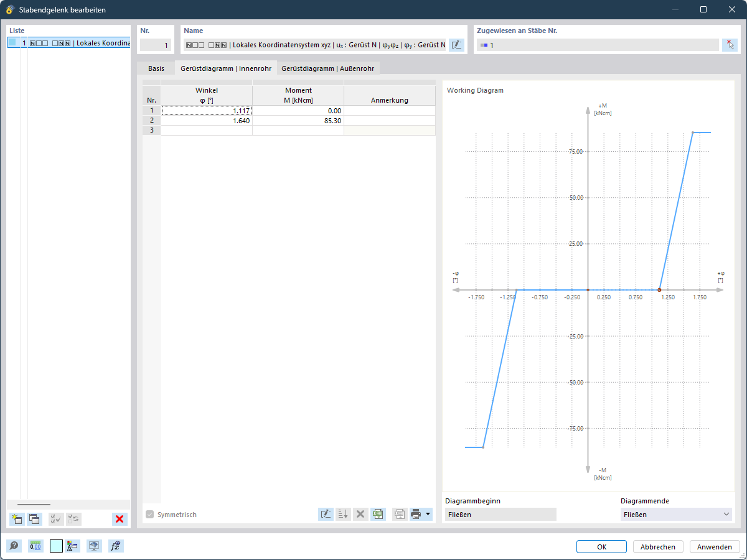Open the help question mark icon
The height and width of the screenshot is (560, 747).
coord(13,546)
